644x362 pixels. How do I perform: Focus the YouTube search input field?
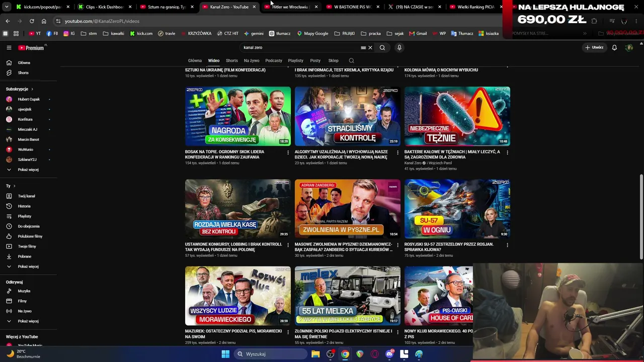click(x=300, y=48)
